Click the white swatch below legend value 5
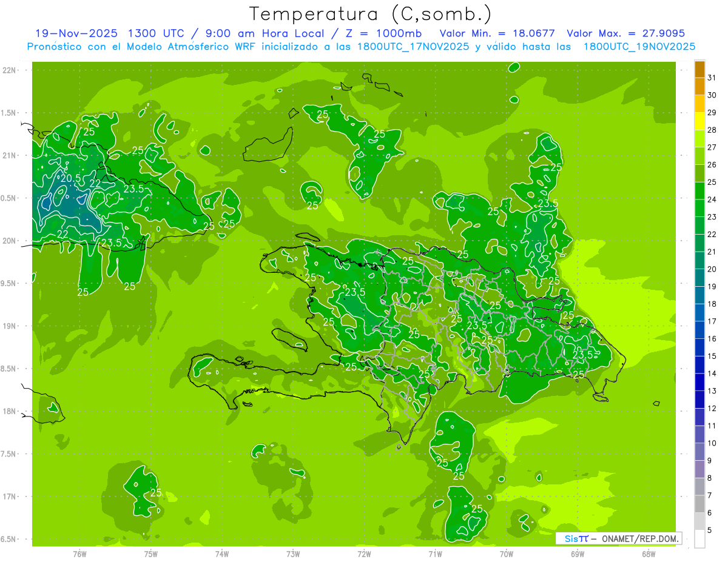Screen dimensions: 728x562 (699, 539)
